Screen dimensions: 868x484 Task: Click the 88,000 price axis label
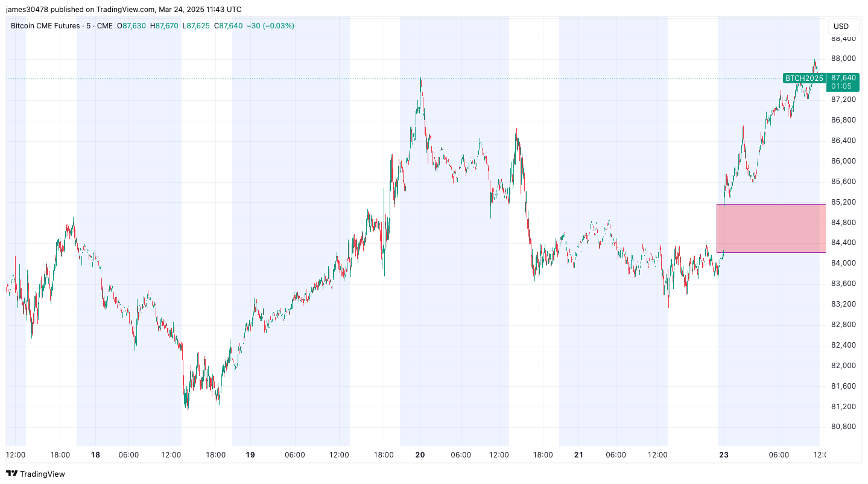[843, 59]
